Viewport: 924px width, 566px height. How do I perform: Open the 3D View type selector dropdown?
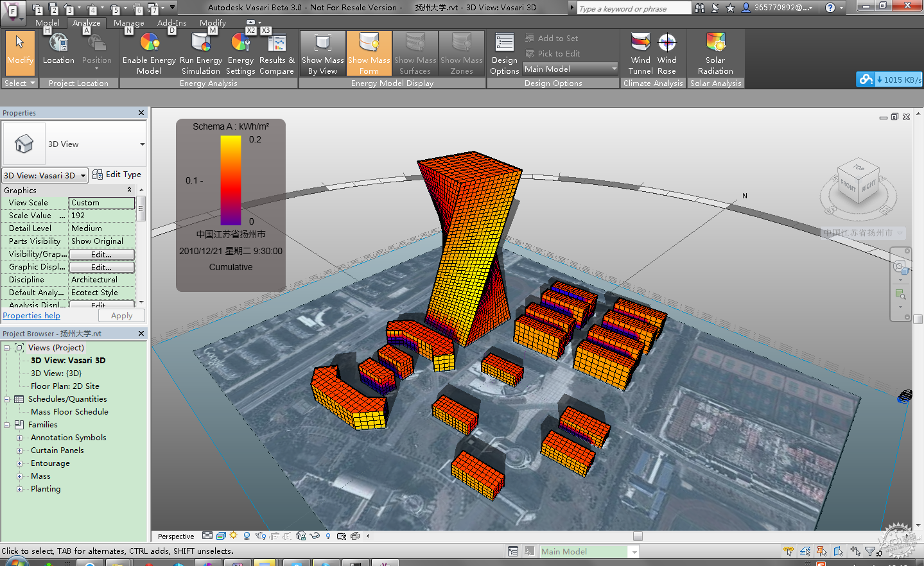click(x=143, y=144)
